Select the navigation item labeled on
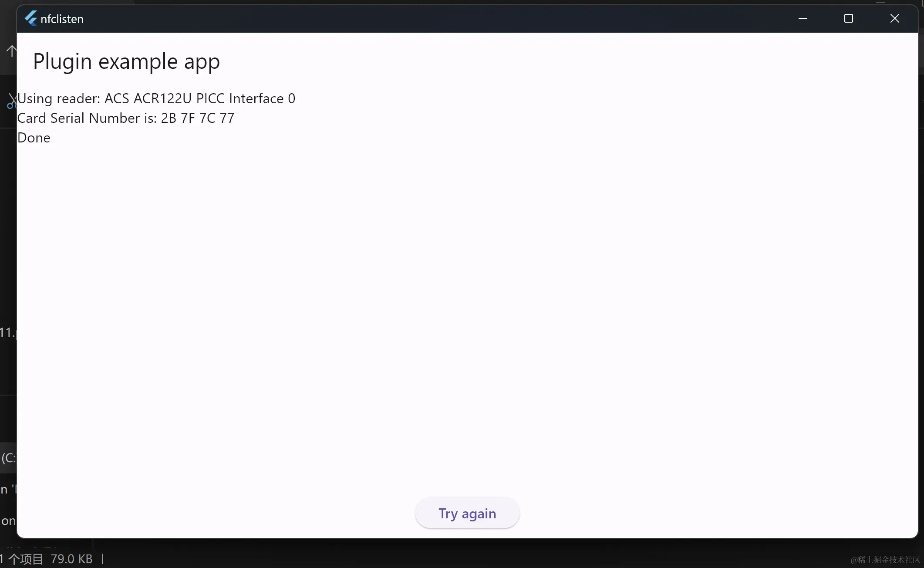Image resolution: width=924 pixels, height=568 pixels. [x=8, y=521]
